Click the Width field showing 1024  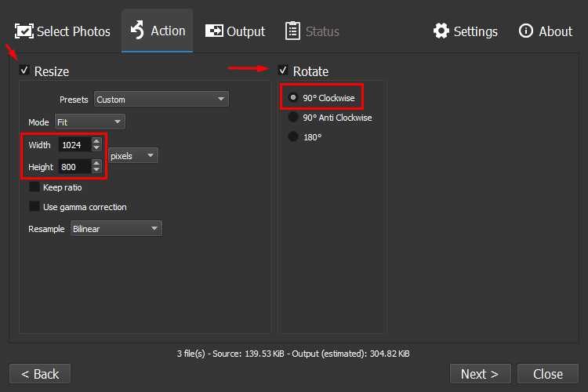[75, 145]
